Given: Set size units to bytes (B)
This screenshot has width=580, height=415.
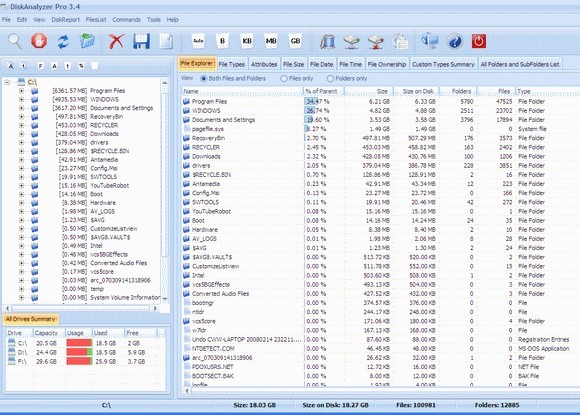Looking at the screenshot, I should pyautogui.click(x=222, y=41).
